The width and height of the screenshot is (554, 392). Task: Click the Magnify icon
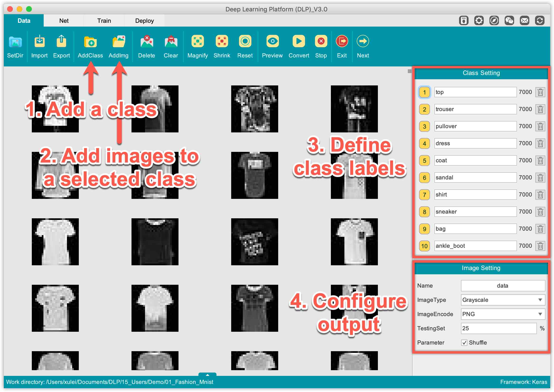pos(197,41)
